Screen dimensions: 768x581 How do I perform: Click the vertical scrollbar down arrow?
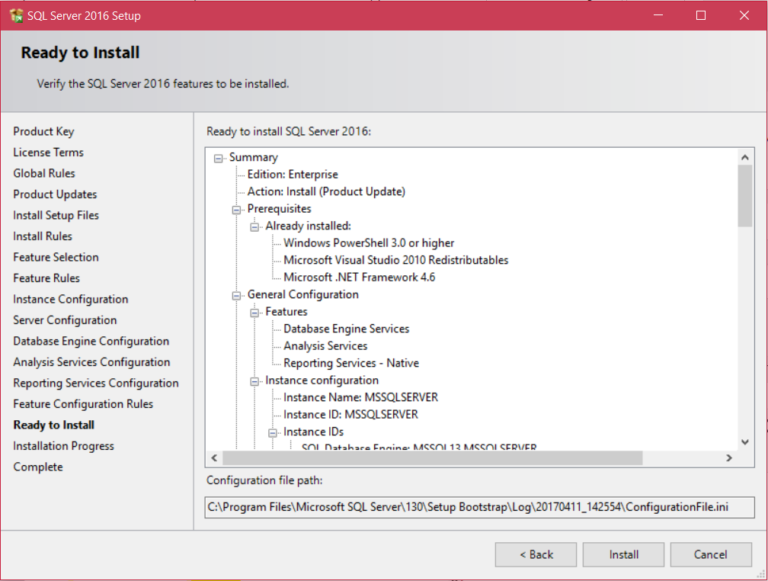745,442
